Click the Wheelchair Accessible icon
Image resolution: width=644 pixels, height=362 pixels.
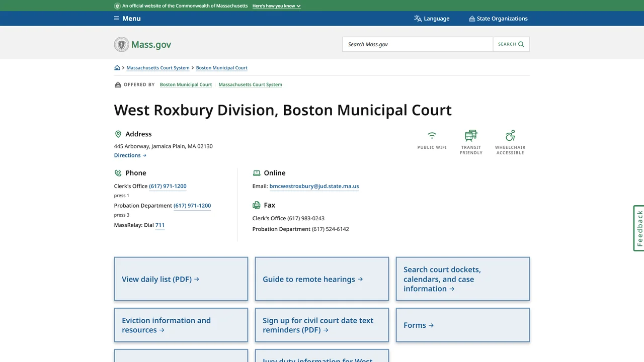[510, 136]
